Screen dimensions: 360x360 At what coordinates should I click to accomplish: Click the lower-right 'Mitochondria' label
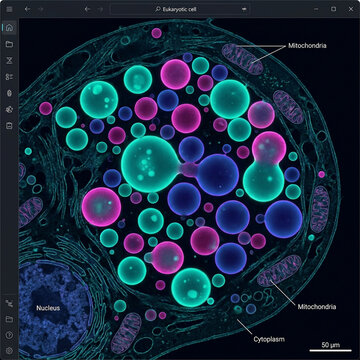[x=317, y=307]
